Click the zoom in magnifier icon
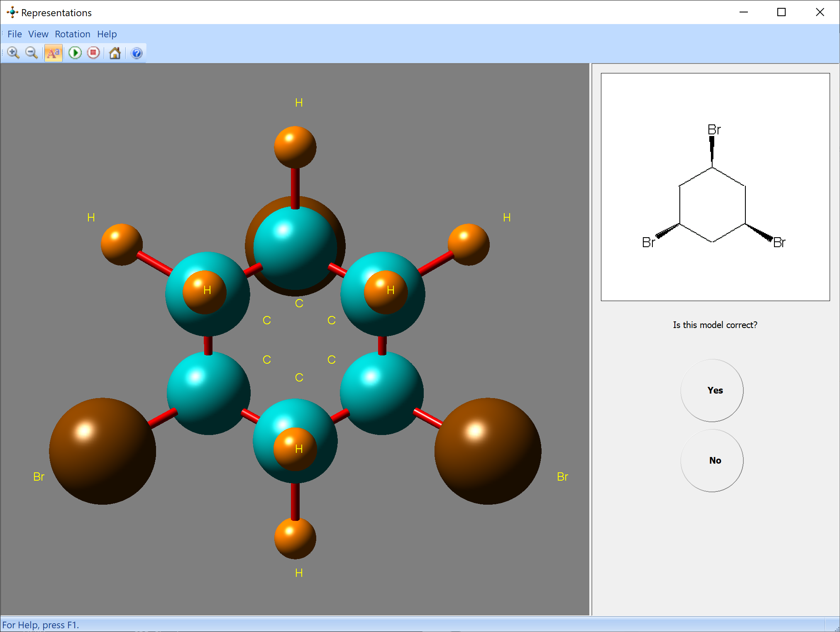This screenshot has width=840, height=632. pyautogui.click(x=13, y=53)
